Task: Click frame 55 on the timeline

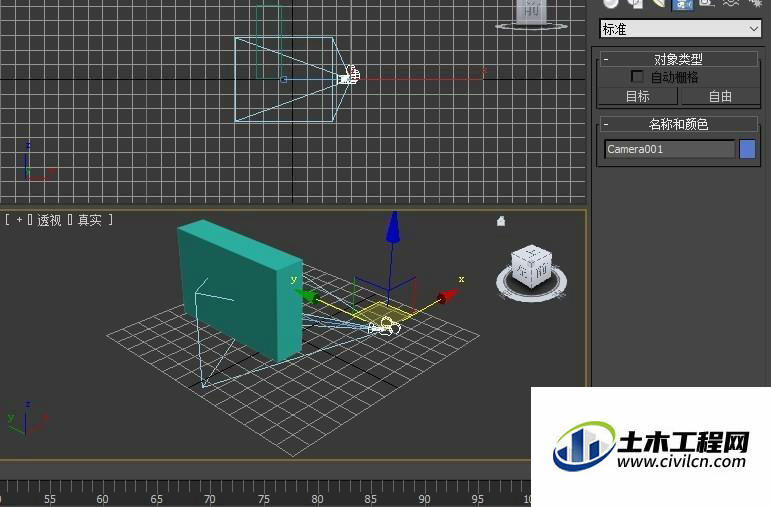Action: coord(49,499)
